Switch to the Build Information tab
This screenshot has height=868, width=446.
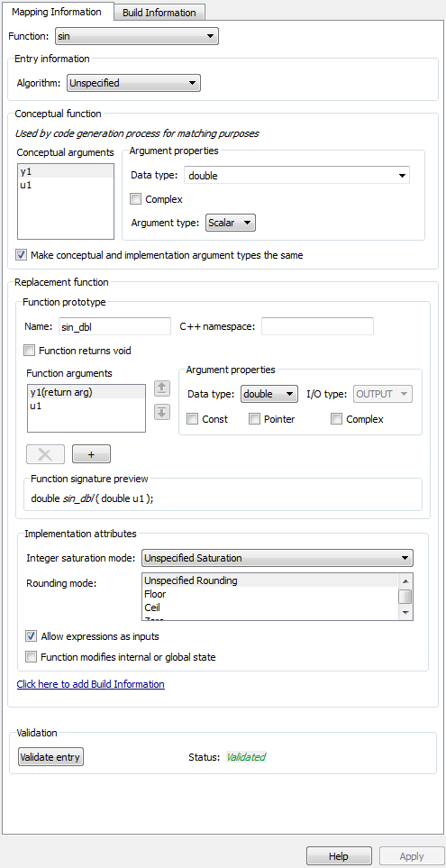pyautogui.click(x=159, y=13)
